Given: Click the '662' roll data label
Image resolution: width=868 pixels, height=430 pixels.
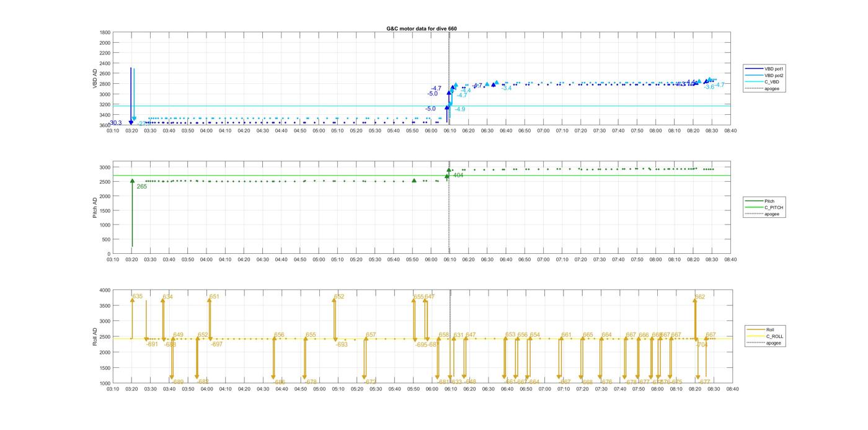Looking at the screenshot, I should tap(700, 297).
